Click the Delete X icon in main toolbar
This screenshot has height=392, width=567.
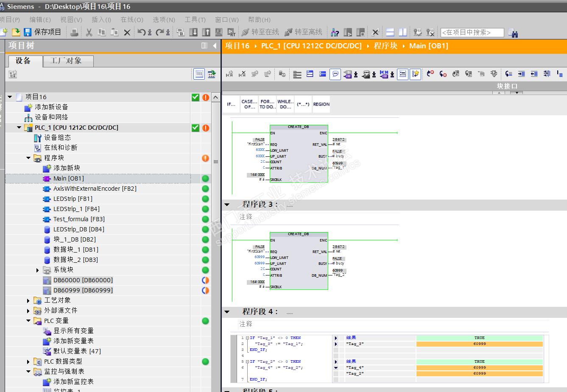pyautogui.click(x=127, y=32)
